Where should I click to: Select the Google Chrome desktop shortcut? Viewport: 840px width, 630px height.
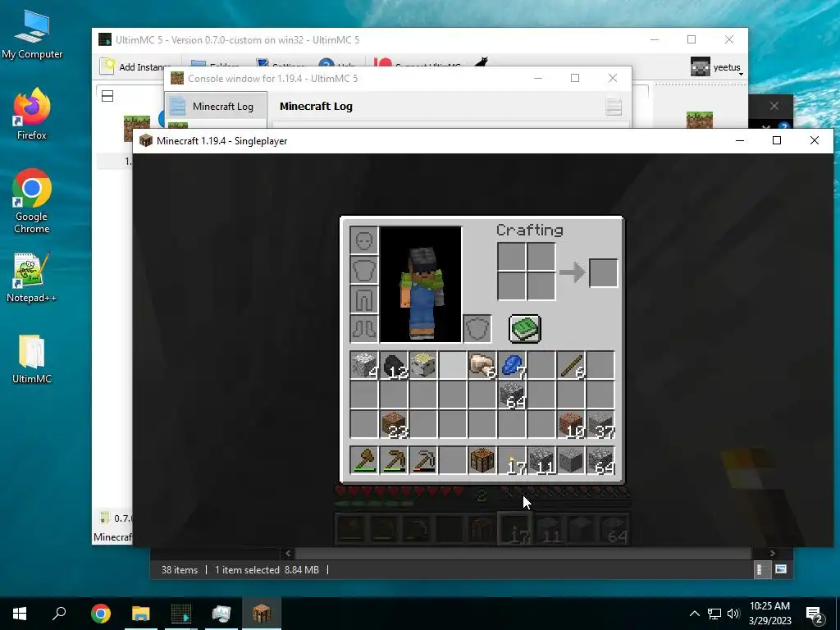32,202
